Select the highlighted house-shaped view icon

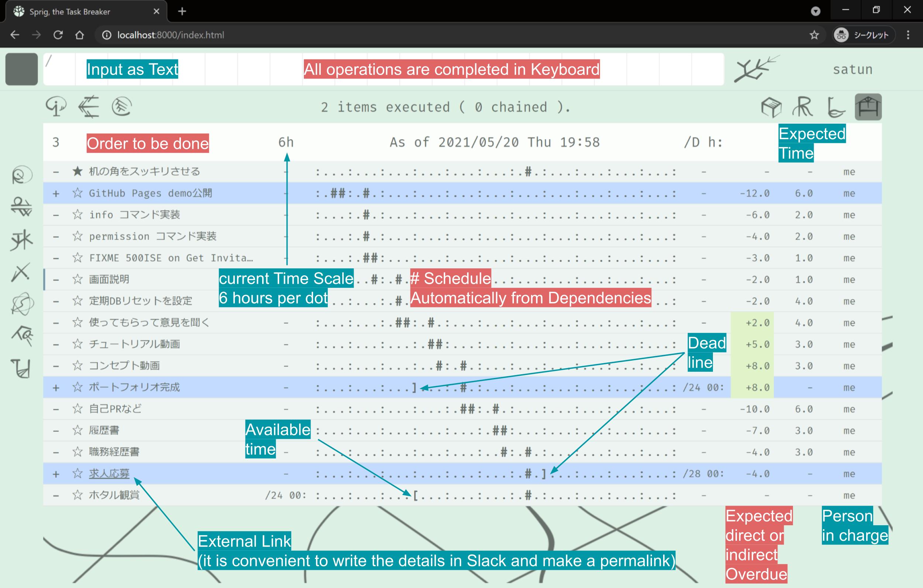point(868,107)
